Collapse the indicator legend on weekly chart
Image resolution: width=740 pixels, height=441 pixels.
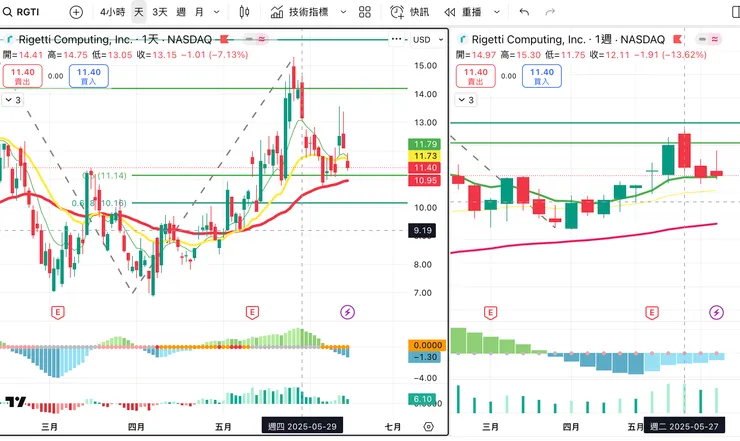(466, 100)
